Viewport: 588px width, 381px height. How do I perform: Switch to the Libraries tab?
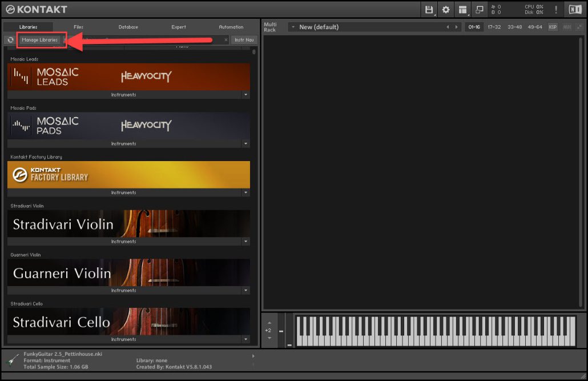28,27
